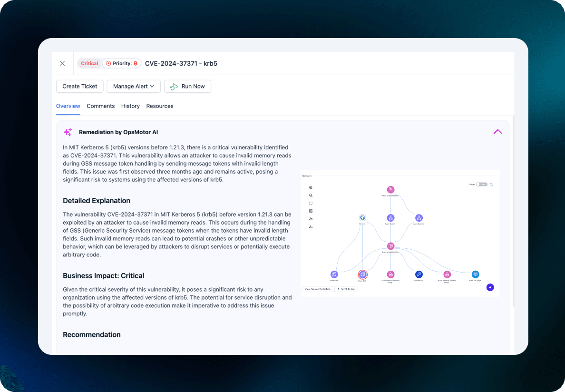Image resolution: width=565 pixels, height=392 pixels.
Task: Zoom out of the network graph
Action: (311, 195)
